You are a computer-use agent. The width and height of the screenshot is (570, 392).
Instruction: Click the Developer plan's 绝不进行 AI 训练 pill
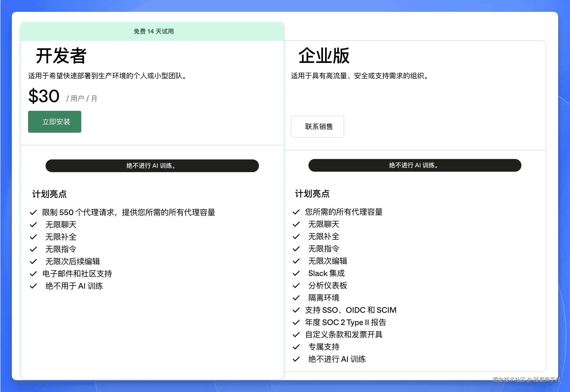(152, 166)
